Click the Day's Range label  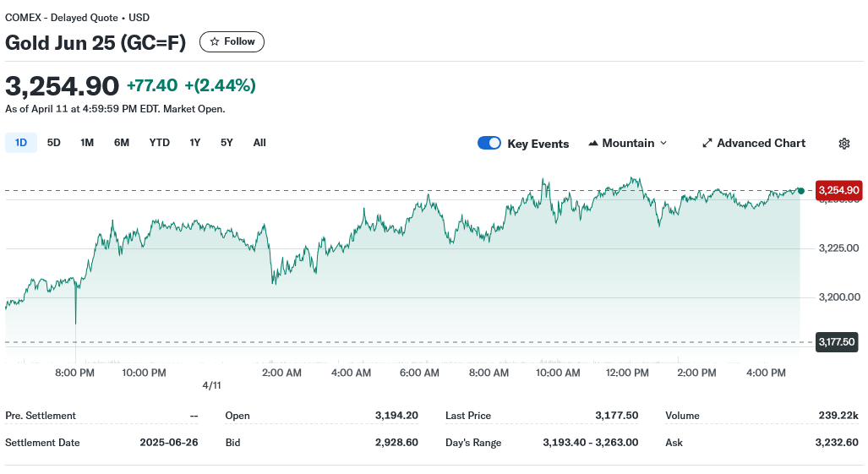[473, 443]
